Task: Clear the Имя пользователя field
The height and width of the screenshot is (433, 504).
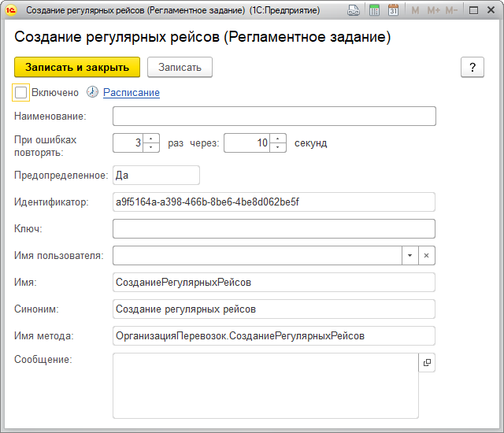Action: point(426,256)
